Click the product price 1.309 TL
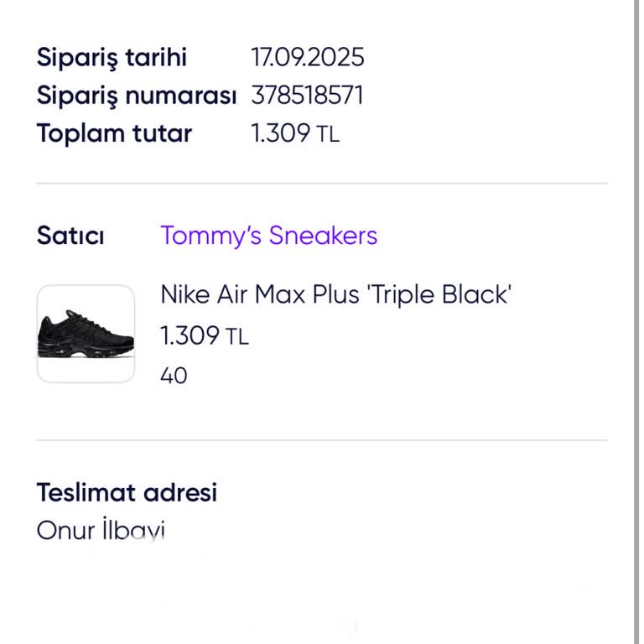This screenshot has height=644, width=644. coord(204,336)
